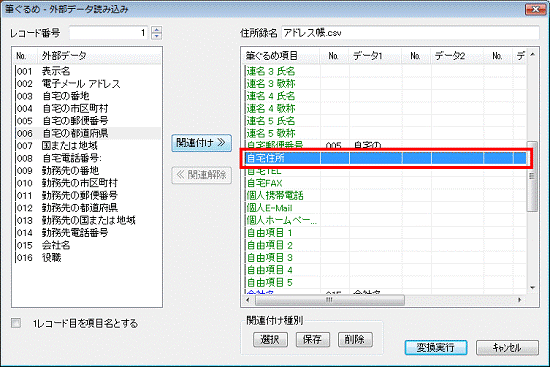The height and width of the screenshot is (367, 550).
Task: Enable 1レコード目を項目名とする checkbox
Action: pyautogui.click(x=16, y=323)
